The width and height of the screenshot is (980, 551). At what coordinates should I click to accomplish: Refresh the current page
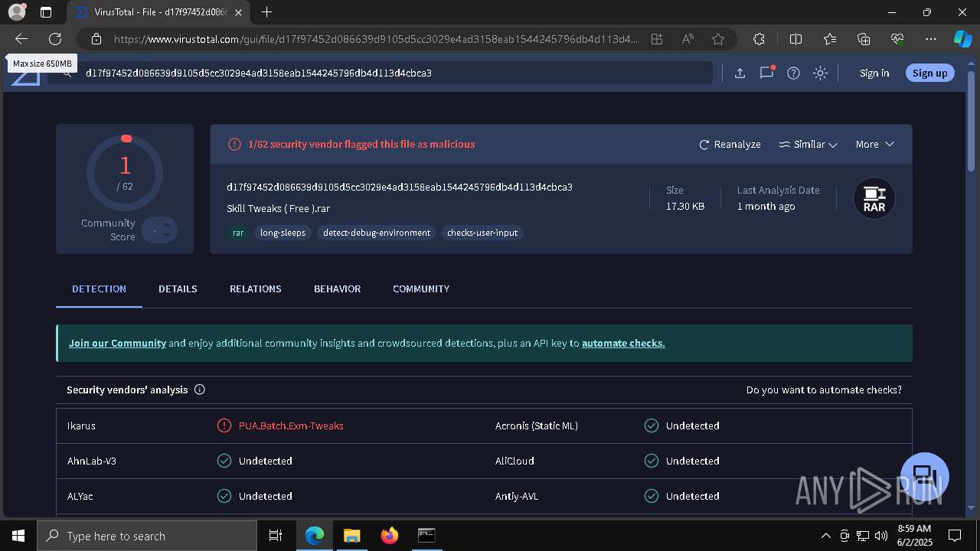coord(55,39)
